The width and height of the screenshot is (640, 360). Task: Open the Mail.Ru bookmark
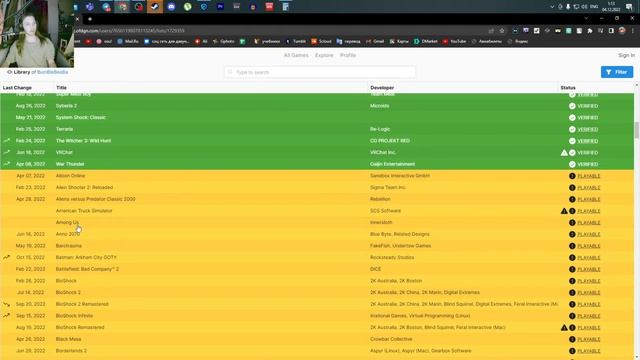pyautogui.click(x=129, y=41)
